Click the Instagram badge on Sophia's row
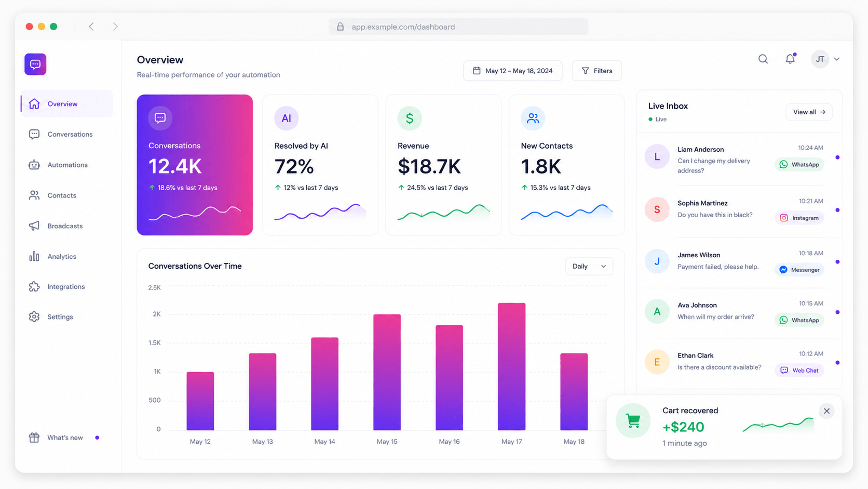 799,218
